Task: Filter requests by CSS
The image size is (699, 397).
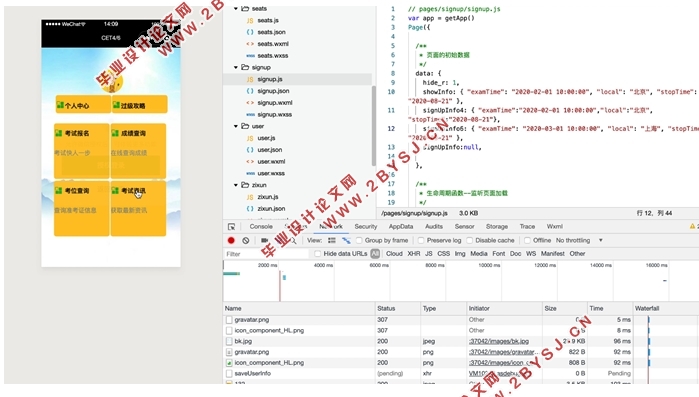Action: tap(444, 254)
